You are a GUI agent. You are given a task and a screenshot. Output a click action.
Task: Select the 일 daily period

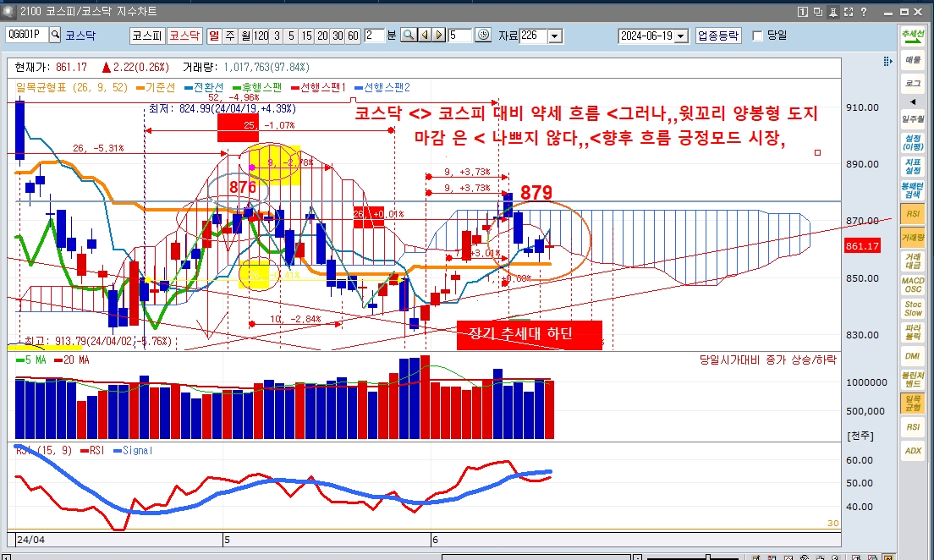214,36
